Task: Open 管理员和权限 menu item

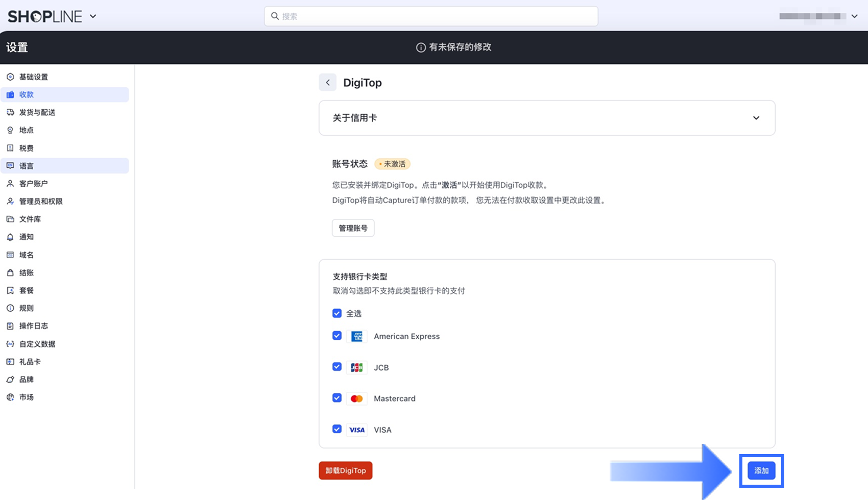Action: [x=65, y=202]
